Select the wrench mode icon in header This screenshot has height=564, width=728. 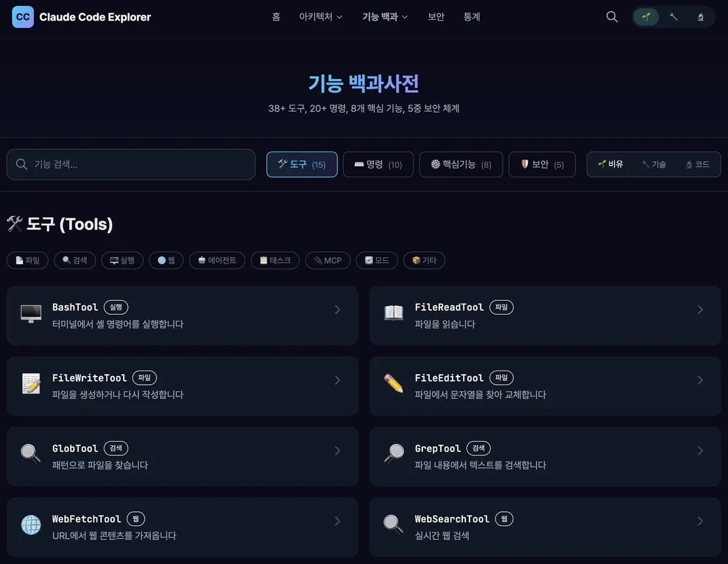(x=673, y=17)
